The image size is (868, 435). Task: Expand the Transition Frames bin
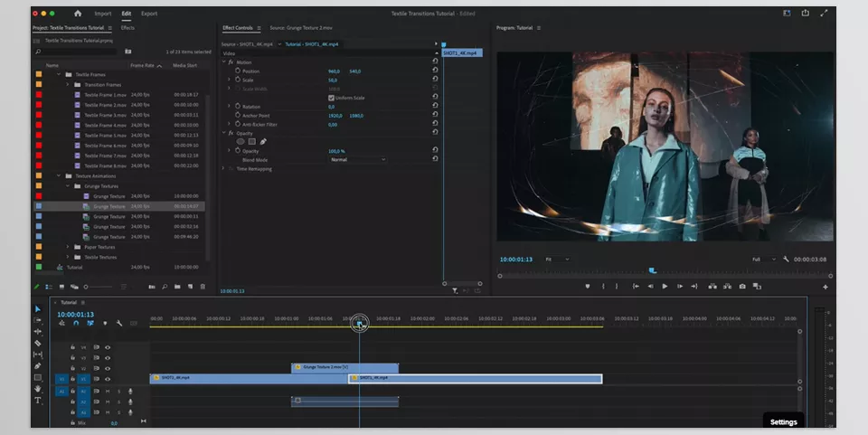pos(68,85)
